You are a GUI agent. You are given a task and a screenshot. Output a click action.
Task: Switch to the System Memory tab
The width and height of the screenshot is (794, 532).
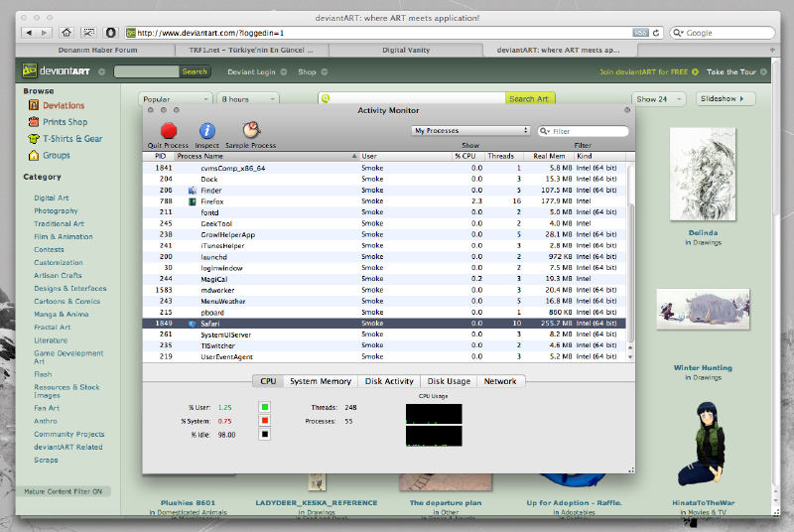[x=321, y=381]
